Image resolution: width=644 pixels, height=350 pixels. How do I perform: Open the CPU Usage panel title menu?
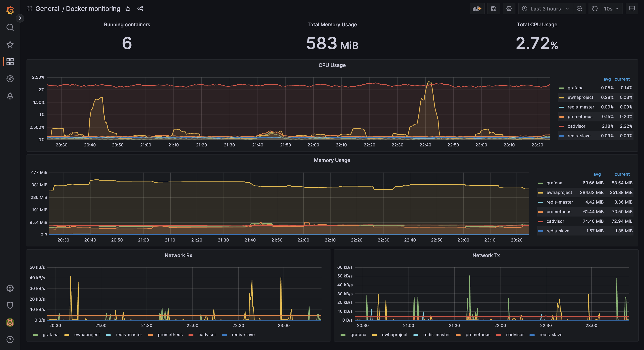(332, 65)
